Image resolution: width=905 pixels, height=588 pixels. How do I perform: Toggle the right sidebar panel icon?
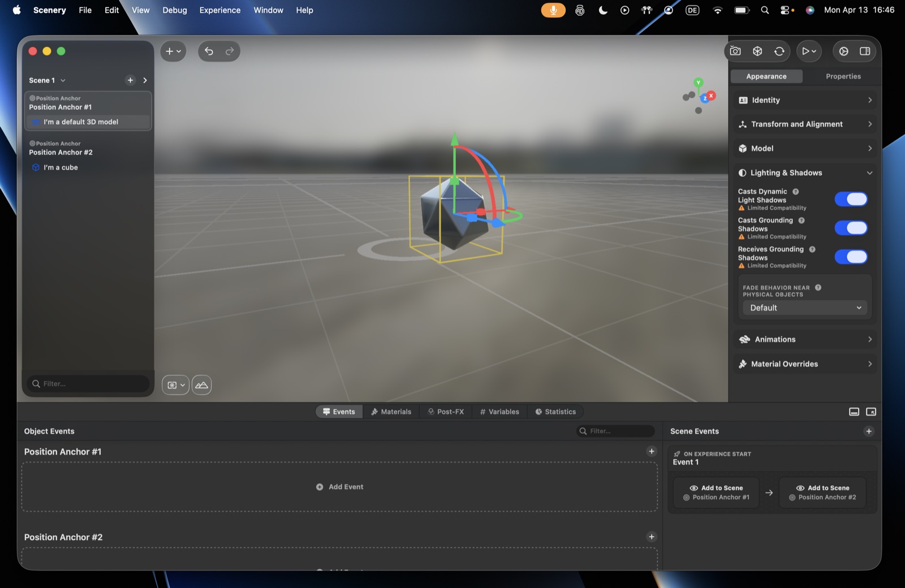pos(865,51)
